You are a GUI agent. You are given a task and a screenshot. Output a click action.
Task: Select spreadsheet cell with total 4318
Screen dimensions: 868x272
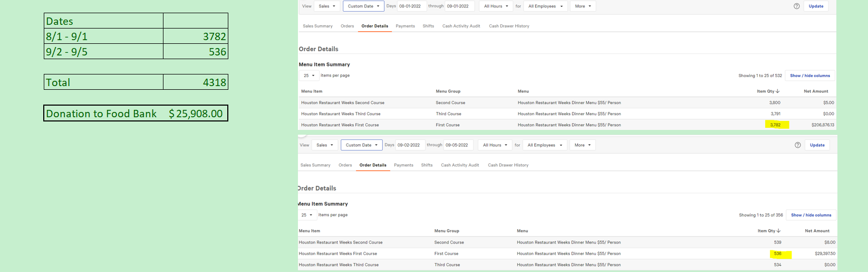click(x=196, y=82)
